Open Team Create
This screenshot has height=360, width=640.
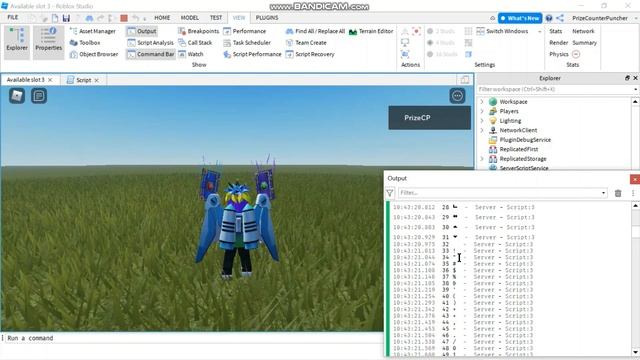306,42
